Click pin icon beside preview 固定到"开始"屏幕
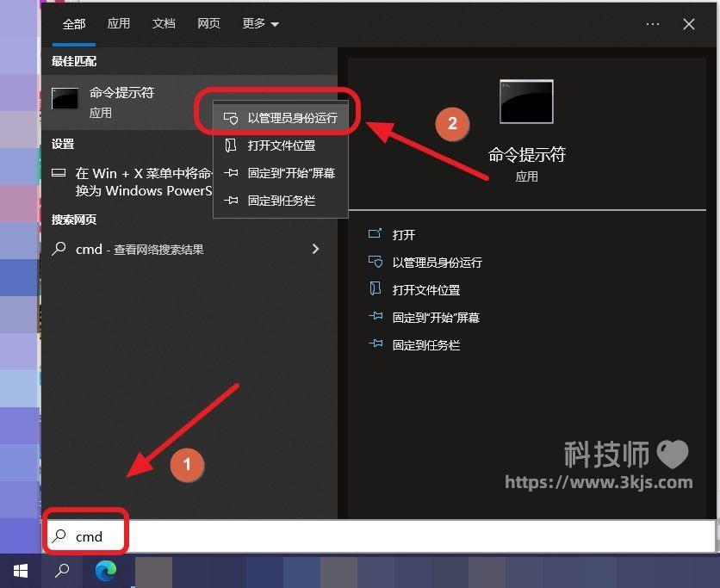Viewport: 720px width, 588px height. click(x=376, y=316)
